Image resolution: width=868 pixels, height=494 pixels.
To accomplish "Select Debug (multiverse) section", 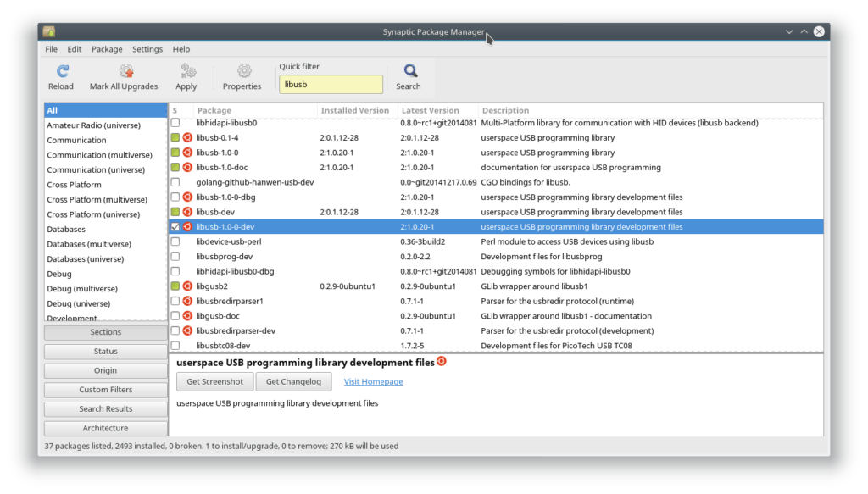I will pyautogui.click(x=106, y=289).
